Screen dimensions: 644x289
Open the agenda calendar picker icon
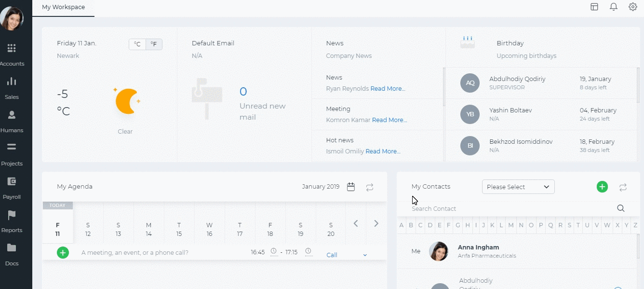point(351,187)
